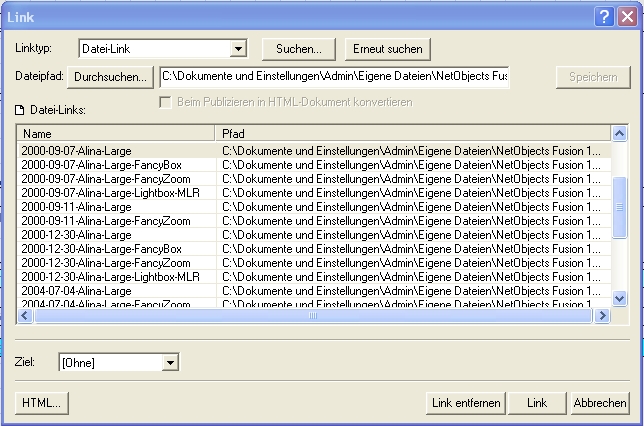Click the Datei-Links document icon
The image size is (644, 426).
[x=20, y=109]
